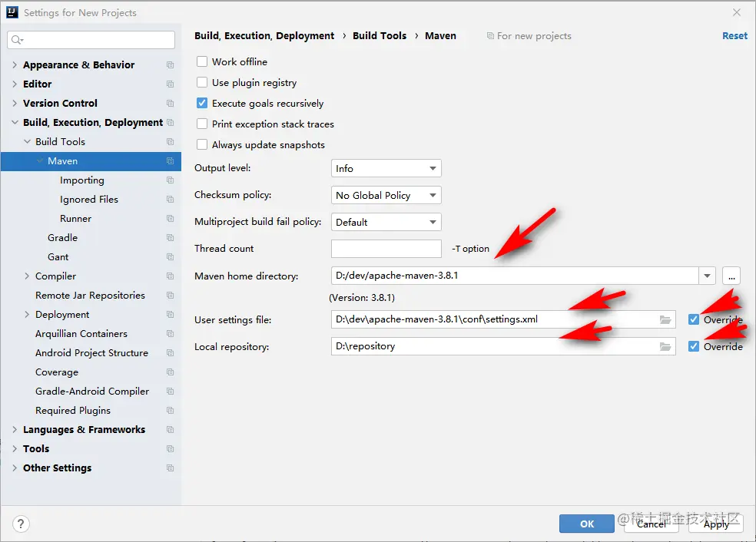Open the Multiproject build fail policy dropdown
Viewport: 756px width, 542px height.
(x=386, y=222)
